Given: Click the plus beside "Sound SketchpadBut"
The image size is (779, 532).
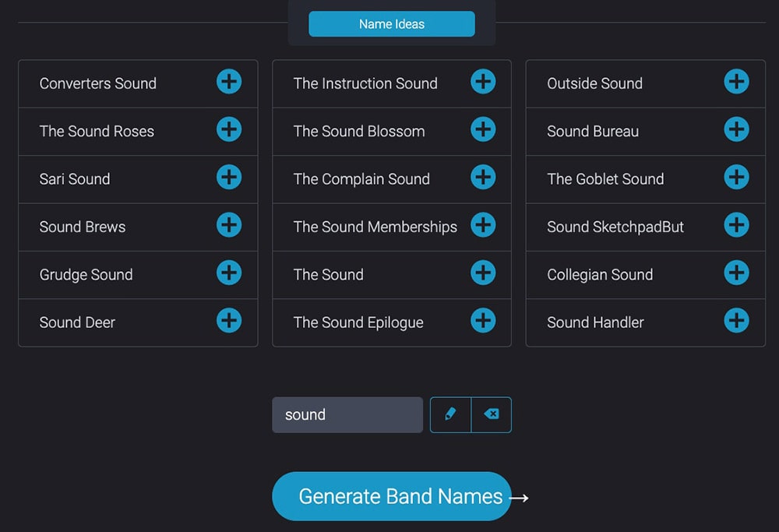Looking at the screenshot, I should 737,225.
